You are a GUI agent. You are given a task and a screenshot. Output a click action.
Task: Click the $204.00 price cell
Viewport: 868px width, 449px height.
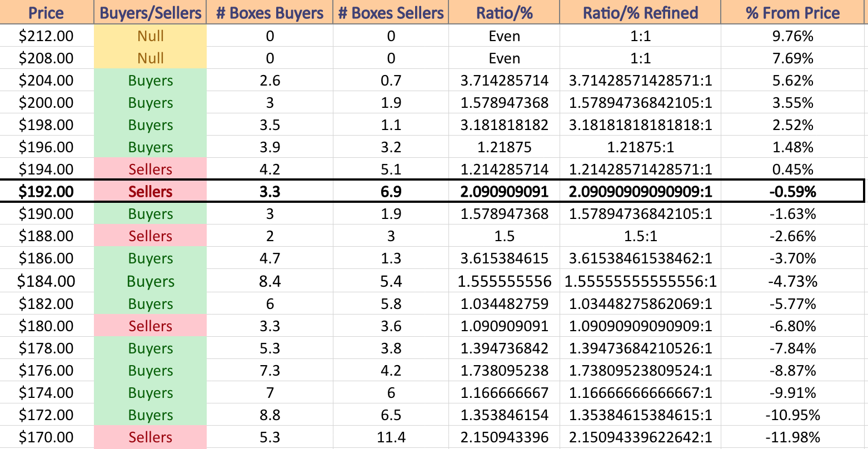(47, 81)
